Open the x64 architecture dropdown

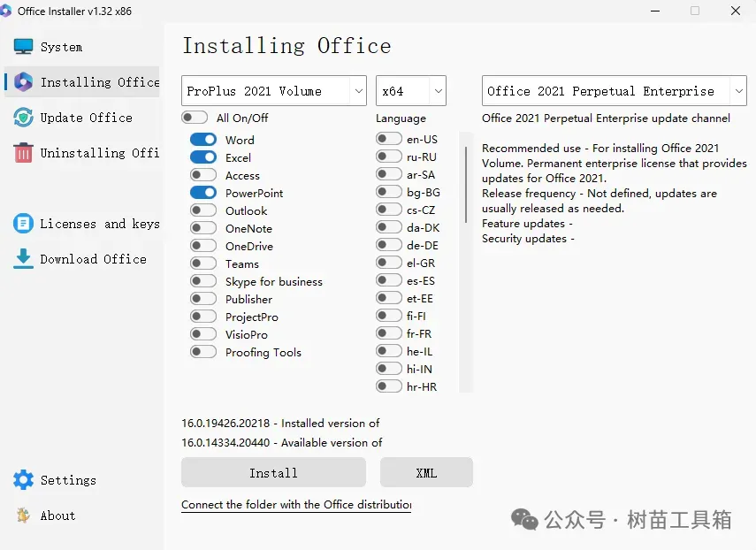pyautogui.click(x=411, y=90)
